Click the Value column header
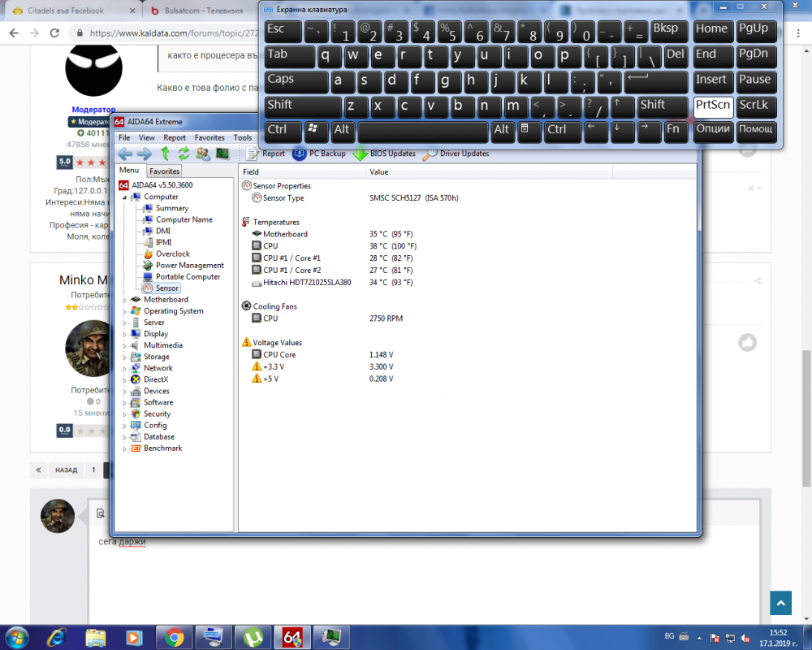 pyautogui.click(x=489, y=171)
